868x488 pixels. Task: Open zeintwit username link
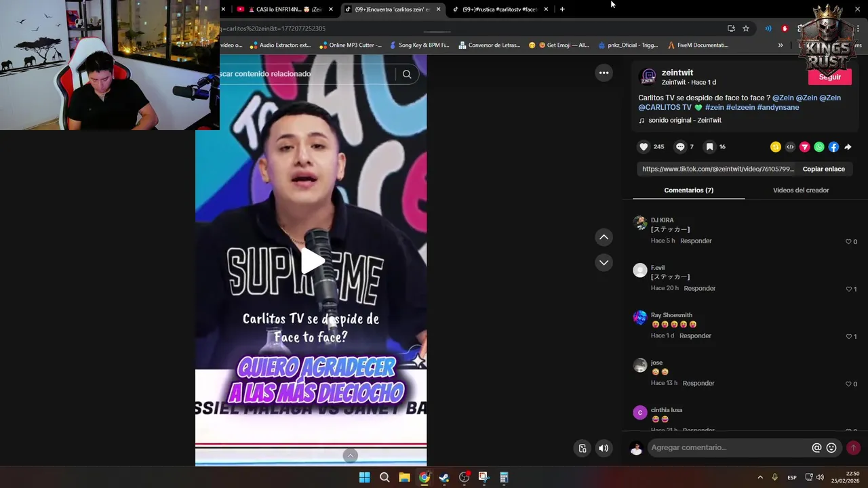coord(677,73)
